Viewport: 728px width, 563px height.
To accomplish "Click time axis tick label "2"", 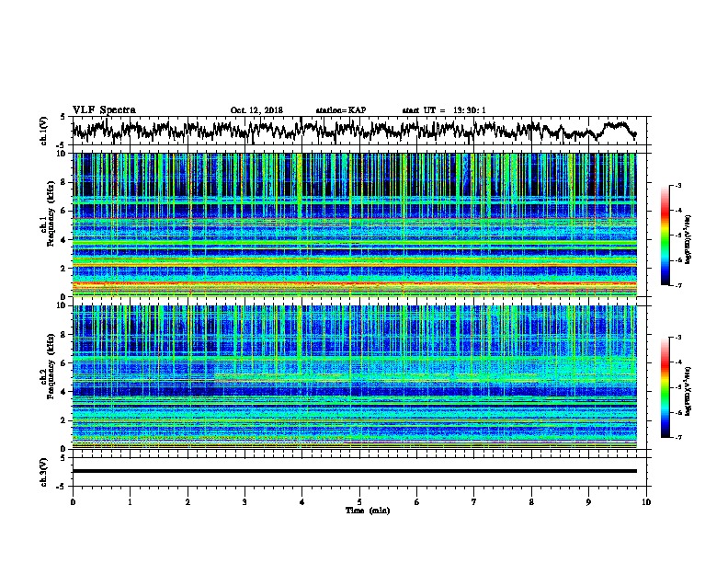I will 188,502.
